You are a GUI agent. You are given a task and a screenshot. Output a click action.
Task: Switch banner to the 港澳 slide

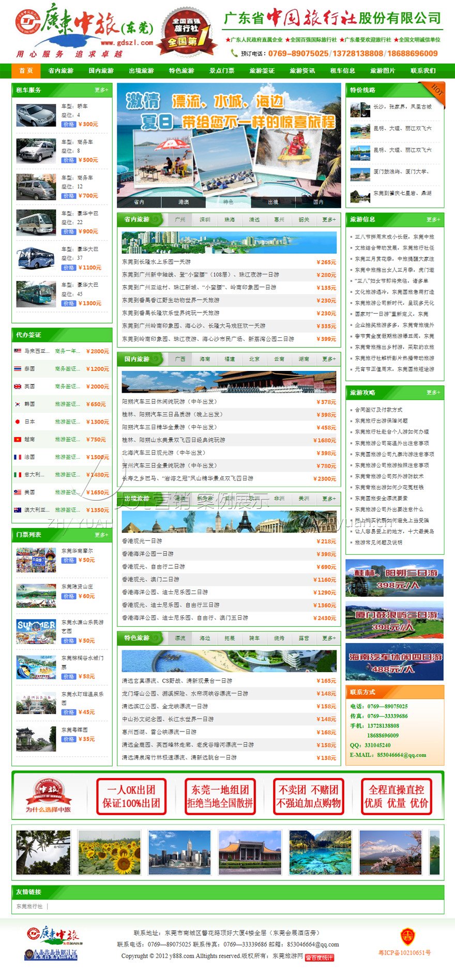[x=184, y=202]
